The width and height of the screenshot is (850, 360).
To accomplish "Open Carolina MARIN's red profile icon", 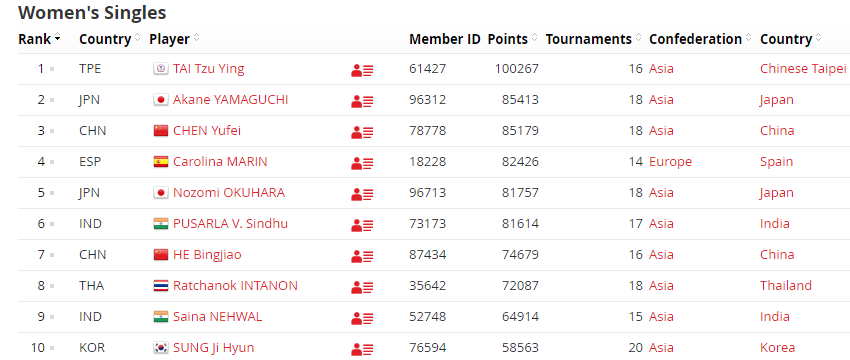I will pyautogui.click(x=362, y=163).
